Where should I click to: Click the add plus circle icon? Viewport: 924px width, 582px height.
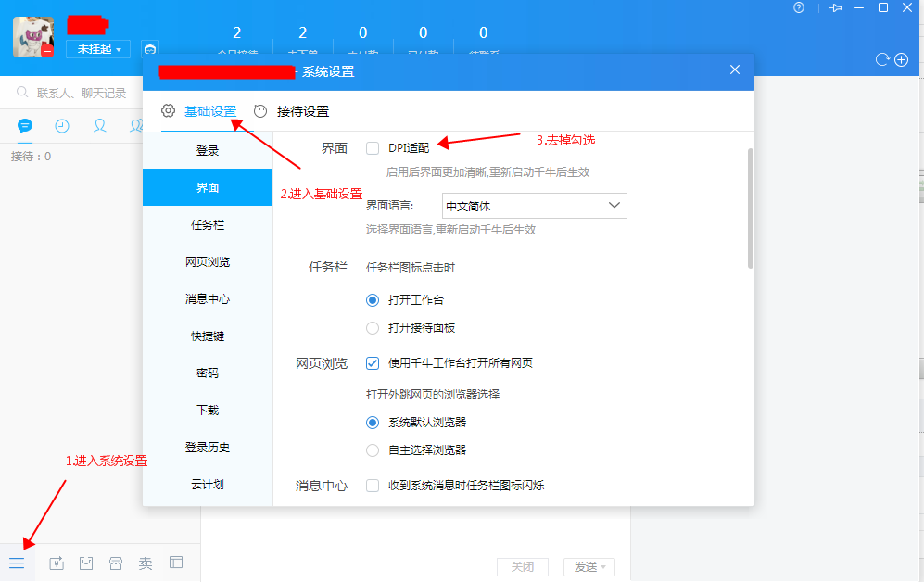tap(902, 59)
